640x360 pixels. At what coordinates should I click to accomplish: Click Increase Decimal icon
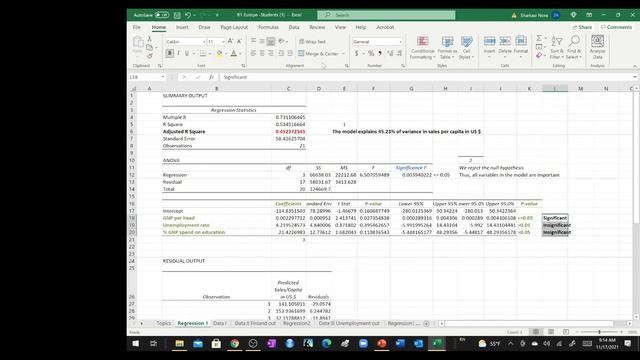(x=390, y=53)
